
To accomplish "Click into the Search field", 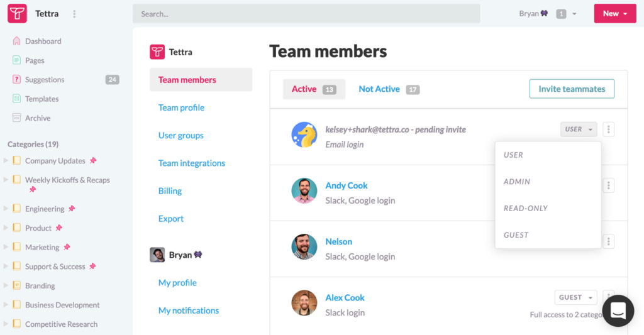I will [x=306, y=13].
